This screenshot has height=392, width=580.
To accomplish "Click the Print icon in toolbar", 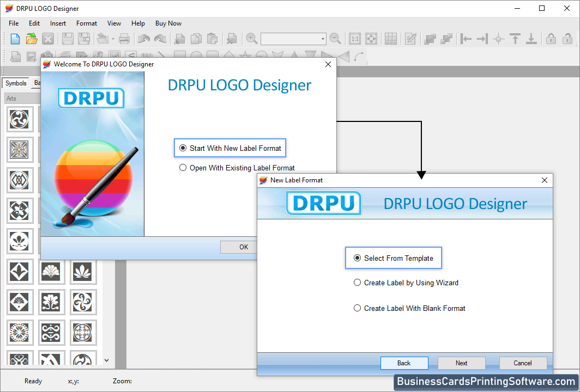I will click(x=124, y=39).
